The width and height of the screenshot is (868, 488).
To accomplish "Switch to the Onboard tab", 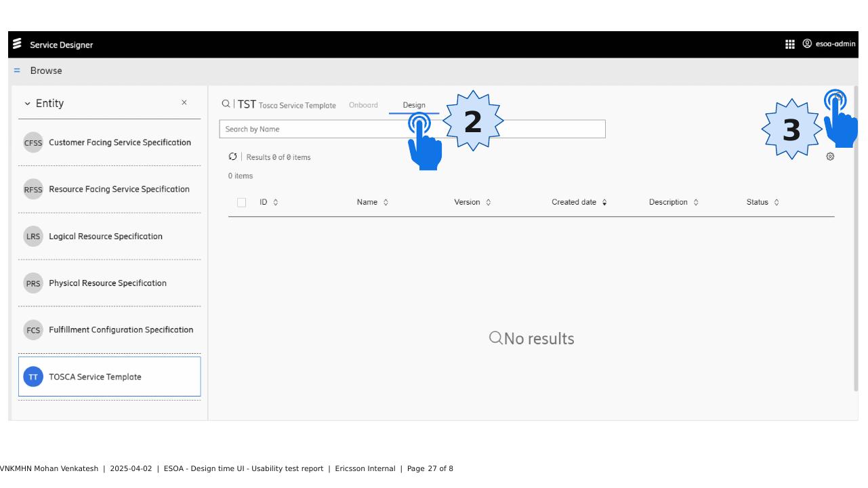I will point(363,105).
